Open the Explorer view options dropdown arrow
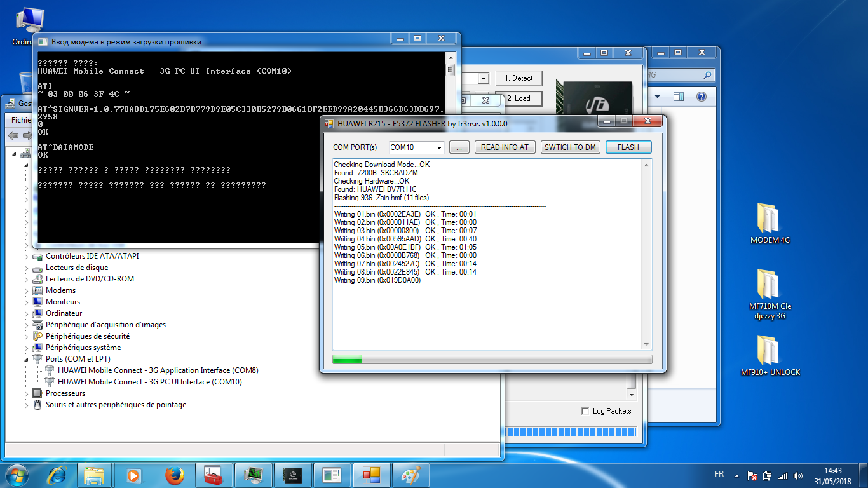Screen dimensions: 868x488 tap(658, 97)
